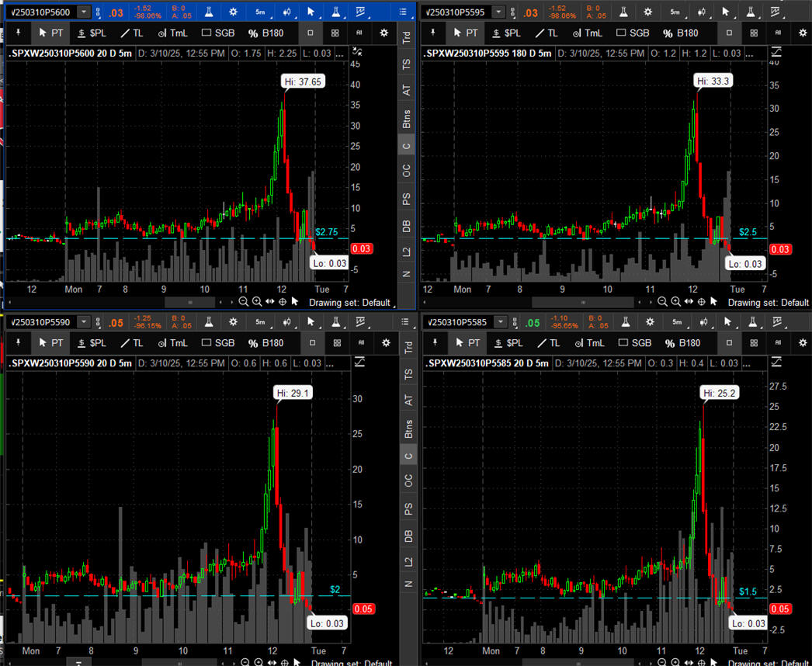Open Studies flask icon in P5600 chart

(209, 12)
